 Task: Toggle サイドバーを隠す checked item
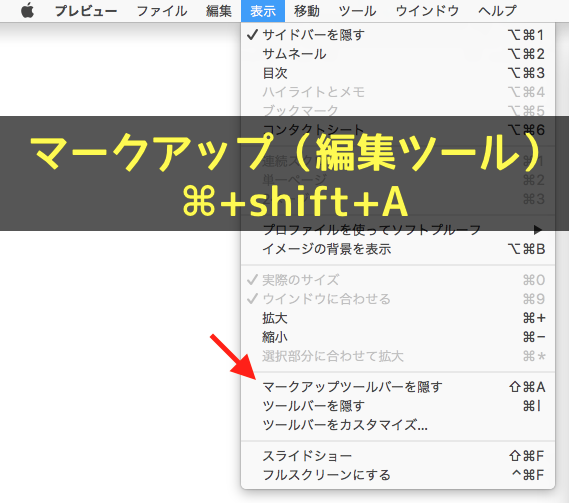point(398,35)
